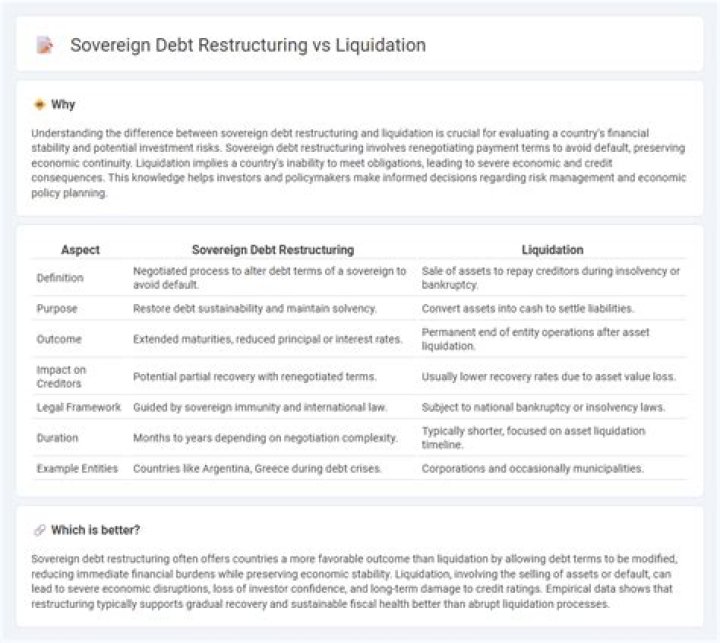Click the Why section heading

click(63, 104)
